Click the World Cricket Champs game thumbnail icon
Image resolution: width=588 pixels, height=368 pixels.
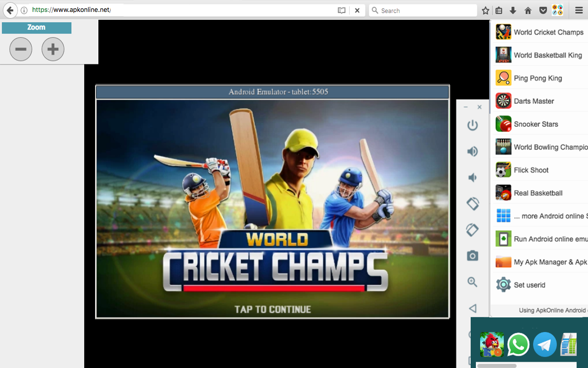point(503,32)
